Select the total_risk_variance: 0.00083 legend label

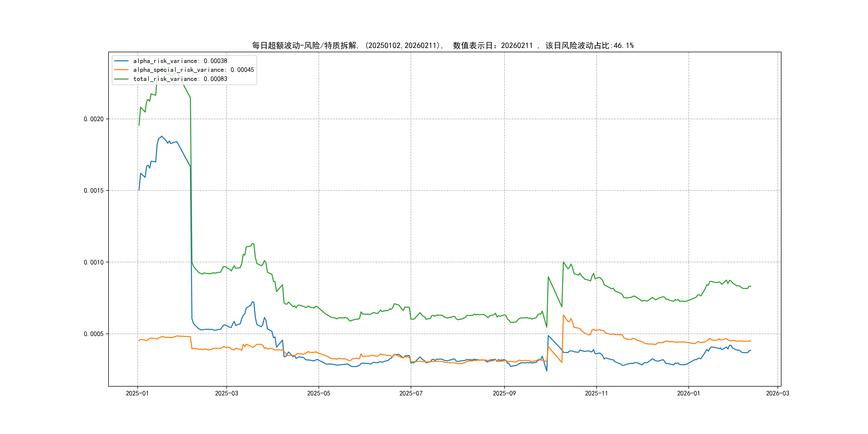[x=180, y=79]
